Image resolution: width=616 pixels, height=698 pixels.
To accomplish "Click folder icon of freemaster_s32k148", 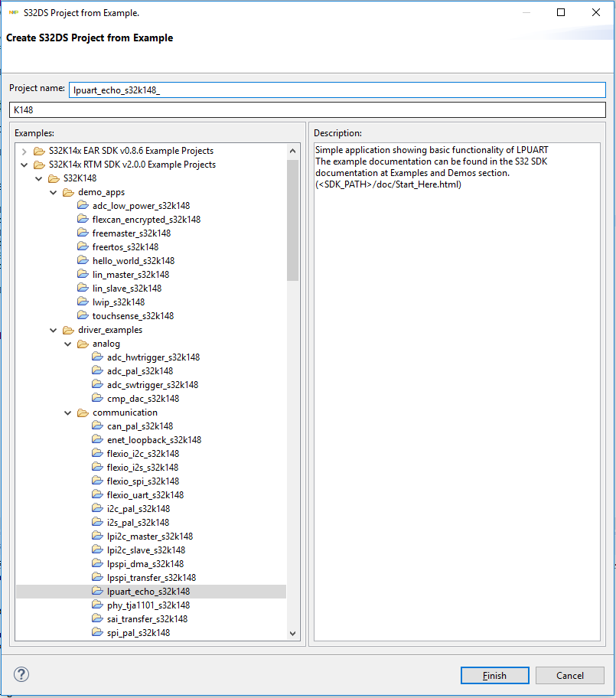I will click(x=83, y=233).
